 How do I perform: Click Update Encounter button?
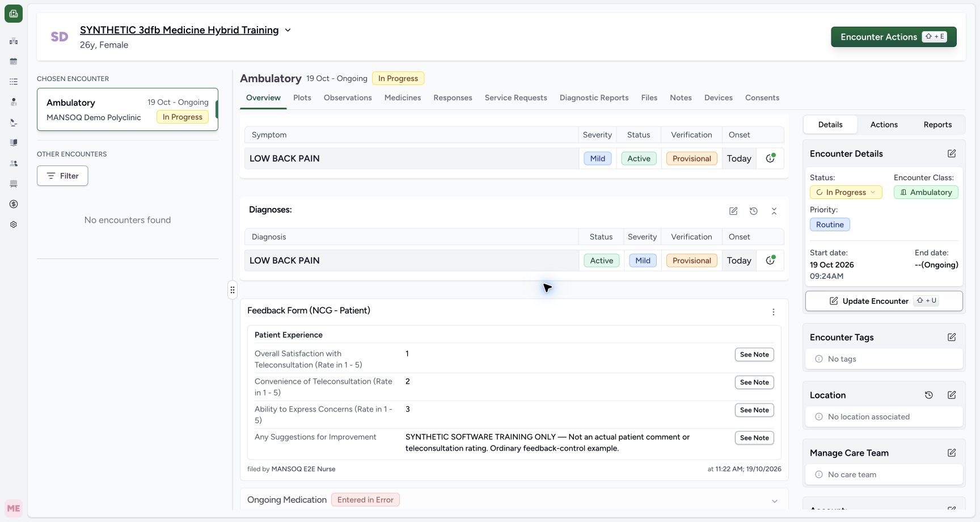[884, 301]
